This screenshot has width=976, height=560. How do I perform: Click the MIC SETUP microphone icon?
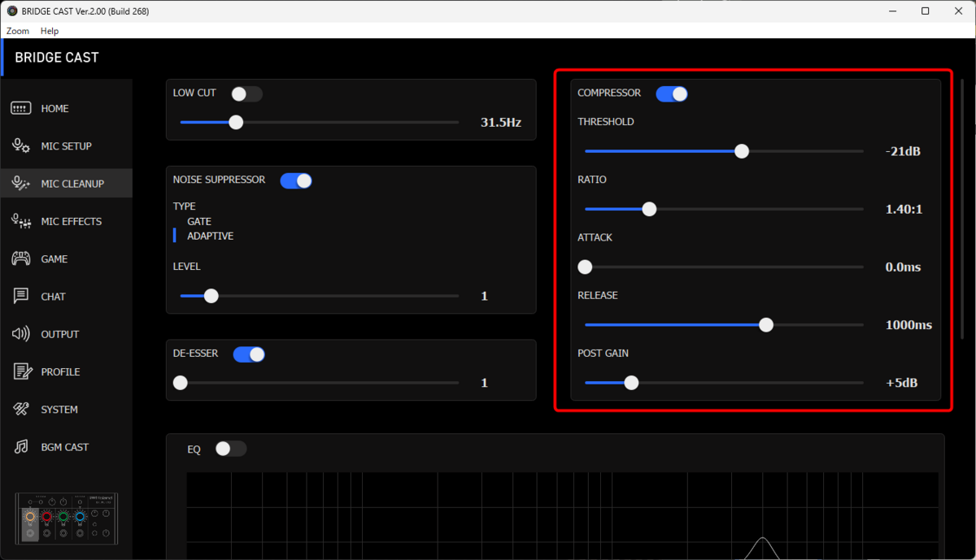coord(21,146)
